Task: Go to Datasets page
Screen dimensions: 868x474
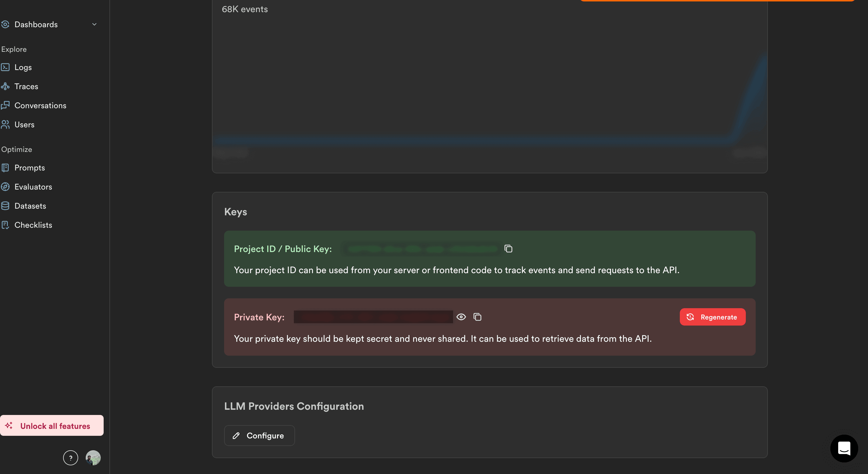Action: pyautogui.click(x=30, y=206)
